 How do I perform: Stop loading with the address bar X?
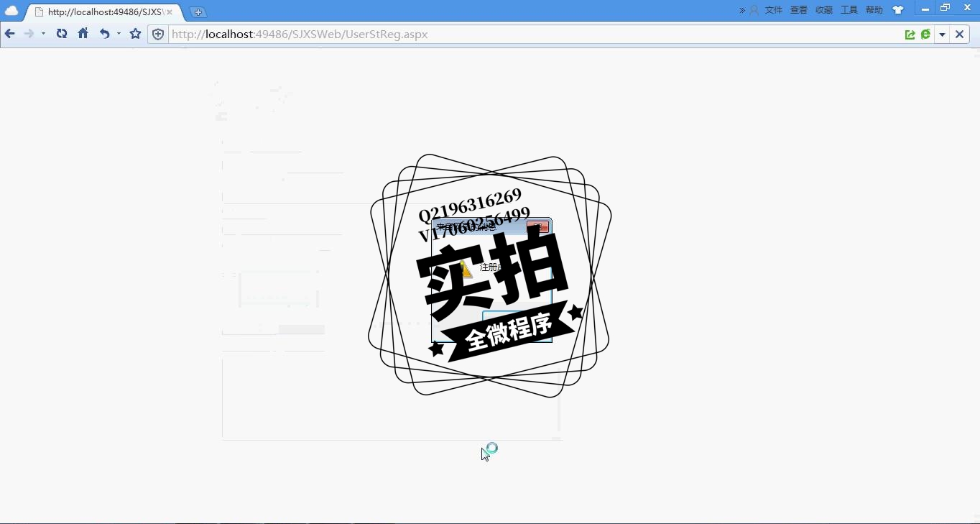pyautogui.click(x=959, y=35)
